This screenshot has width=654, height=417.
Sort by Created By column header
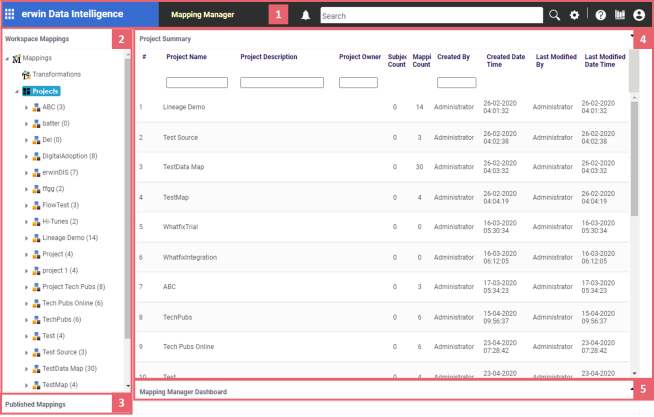pos(453,57)
